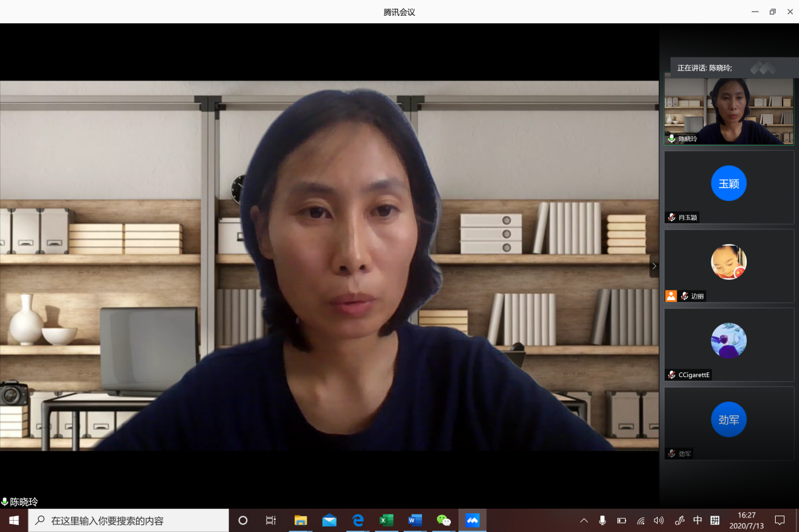Open WeChat from the taskbar
The image size is (799, 532).
pyautogui.click(x=444, y=521)
